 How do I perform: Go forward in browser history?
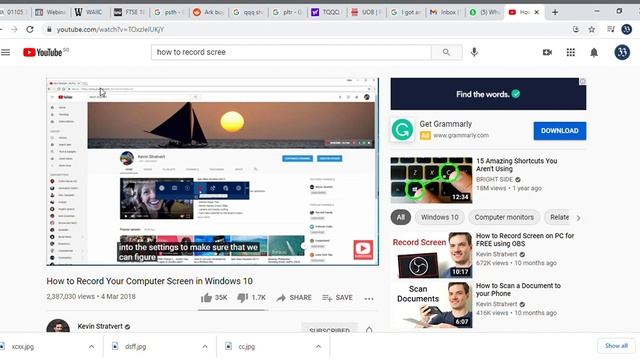point(14,29)
